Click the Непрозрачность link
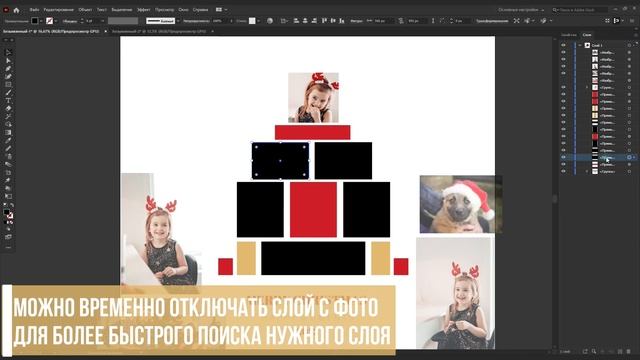The width and height of the screenshot is (640, 360). tap(196, 21)
